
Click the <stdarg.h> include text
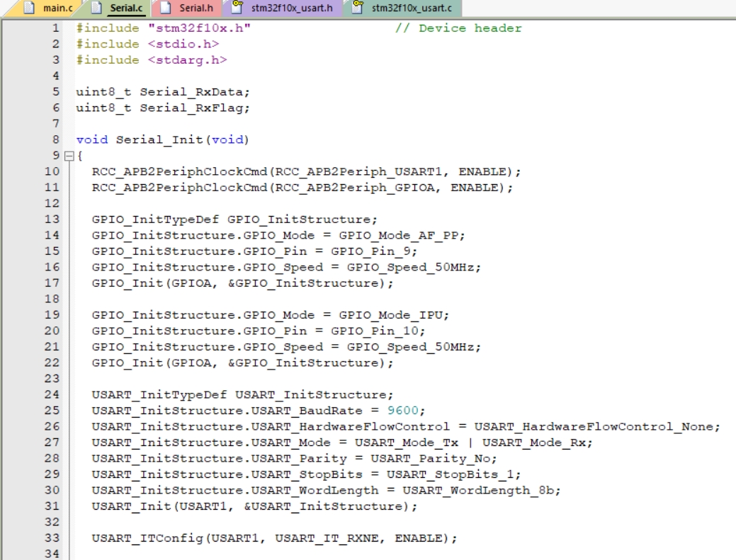[187, 60]
